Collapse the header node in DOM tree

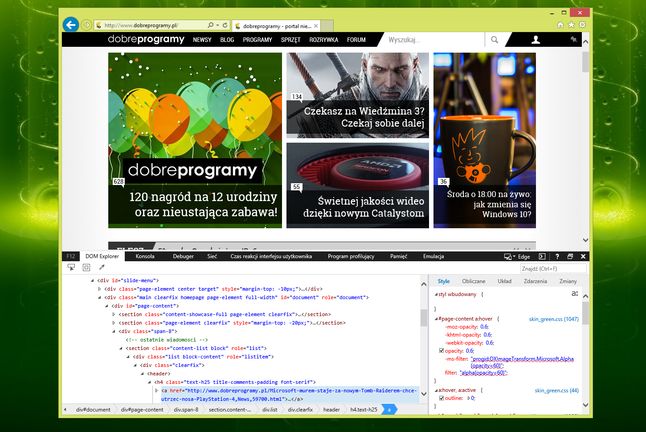(143, 374)
